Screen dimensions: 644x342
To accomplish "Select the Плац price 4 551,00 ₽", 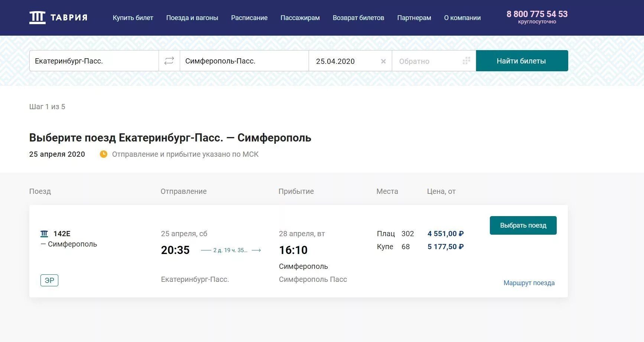I will click(x=445, y=234).
